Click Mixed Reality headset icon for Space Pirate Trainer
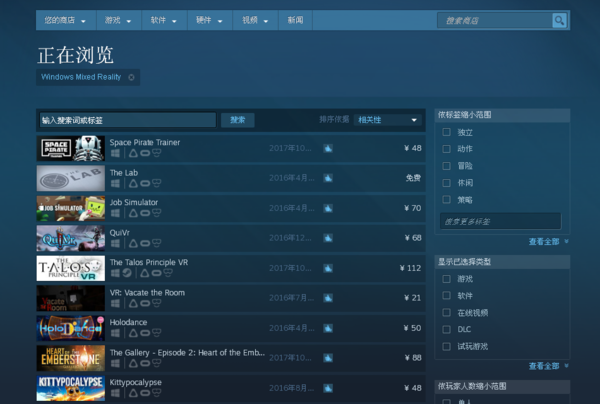Viewport: 600px width, 404px height. [x=157, y=153]
